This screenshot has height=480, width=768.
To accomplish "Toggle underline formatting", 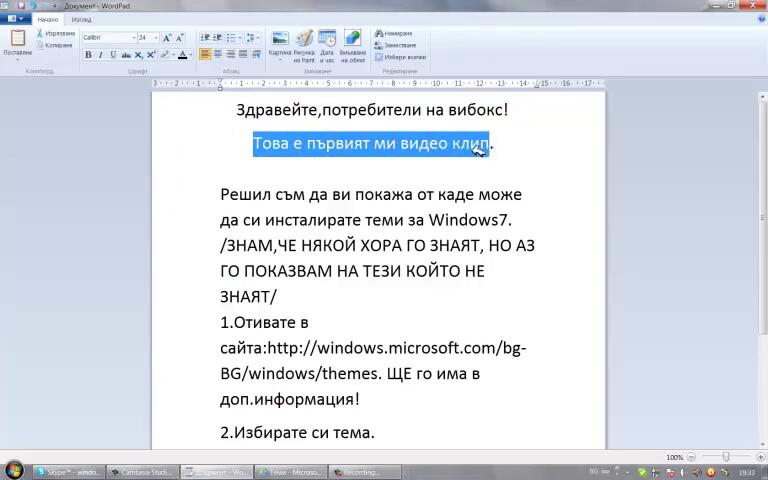I will pyautogui.click(x=112, y=55).
